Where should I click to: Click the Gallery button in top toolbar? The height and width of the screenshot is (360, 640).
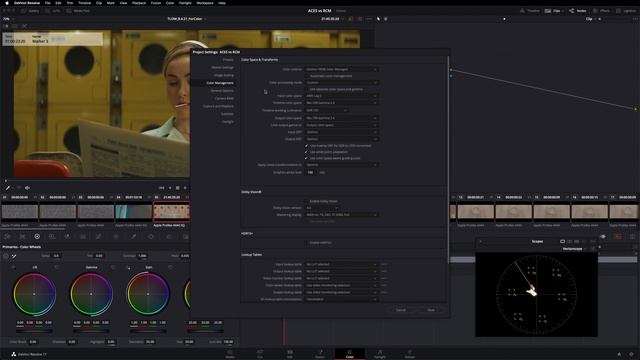coord(30,11)
